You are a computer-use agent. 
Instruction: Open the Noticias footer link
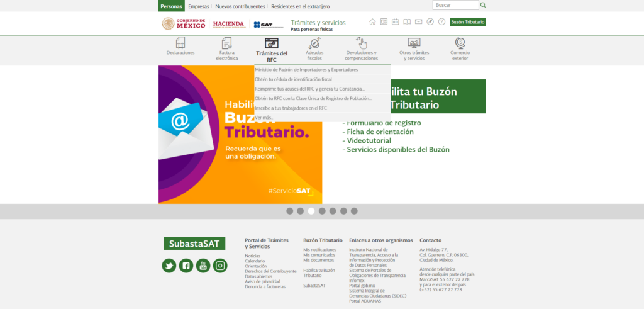[x=253, y=256]
